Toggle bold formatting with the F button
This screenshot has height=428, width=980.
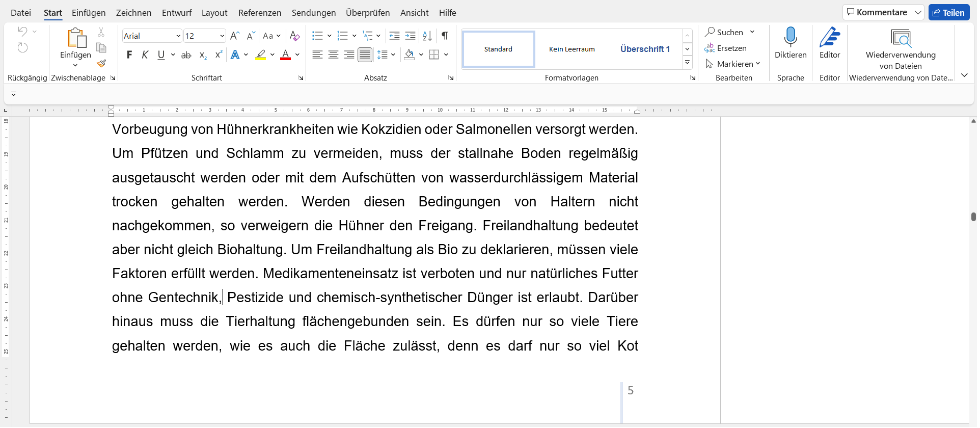(129, 55)
